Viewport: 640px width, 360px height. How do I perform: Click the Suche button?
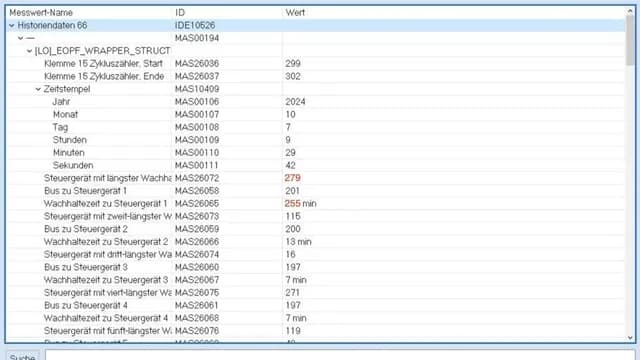(22, 356)
